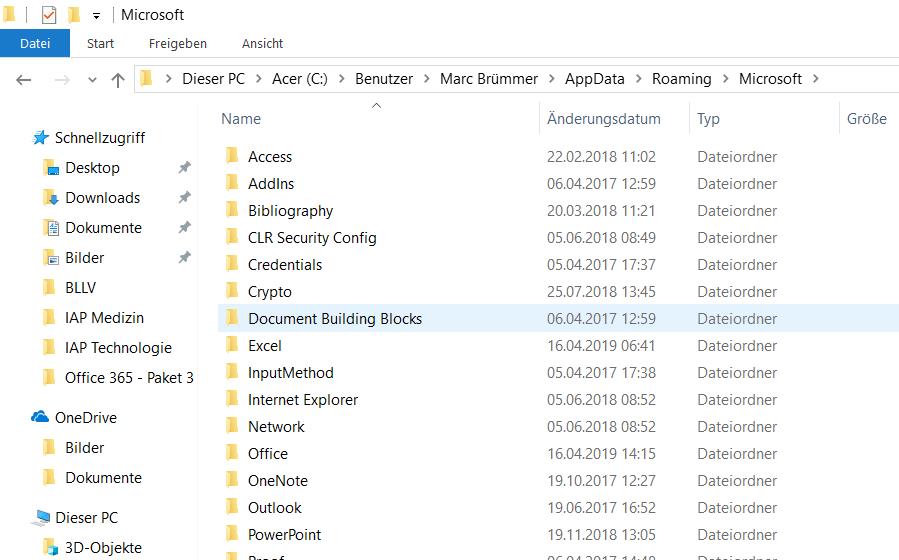Select the Document Building Blocks folder icon
899x560 pixels.
point(232,318)
